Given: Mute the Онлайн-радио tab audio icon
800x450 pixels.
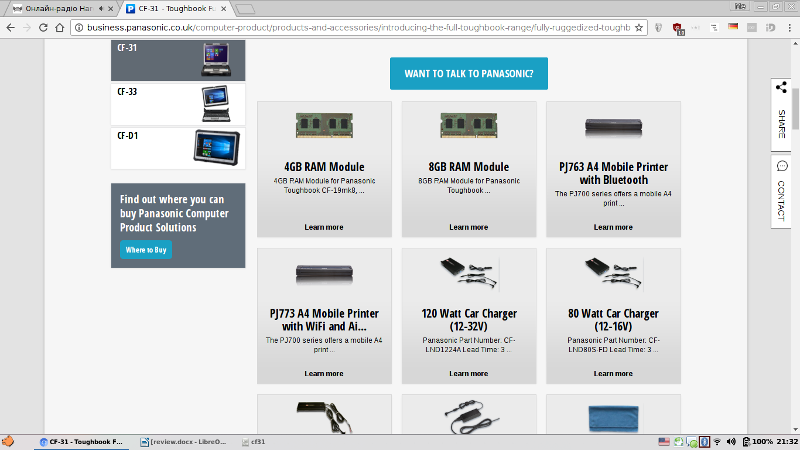Looking at the screenshot, I should tap(101, 9).
